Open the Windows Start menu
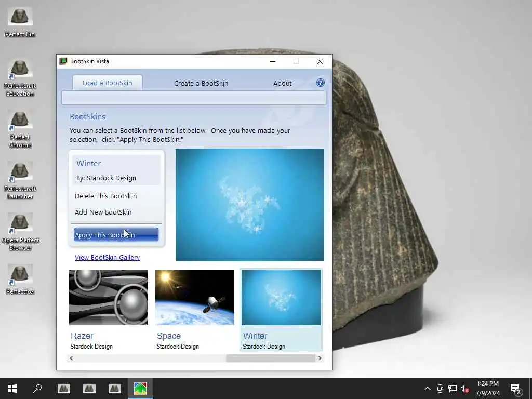532x399 pixels. tap(12, 389)
